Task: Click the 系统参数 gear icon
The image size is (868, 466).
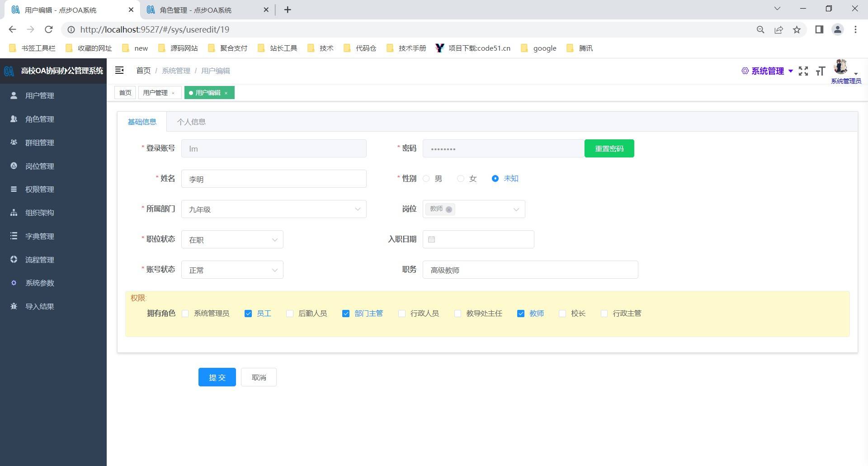Action: pos(14,283)
